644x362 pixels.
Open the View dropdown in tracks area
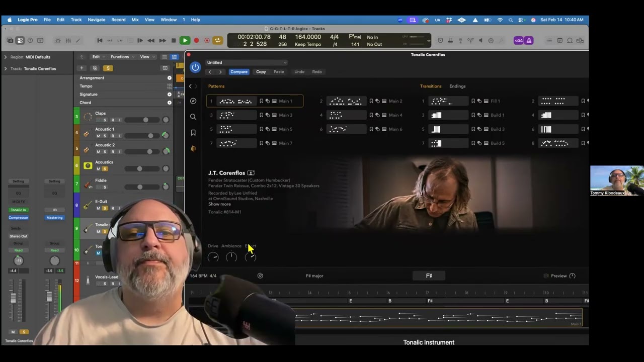[146, 57]
